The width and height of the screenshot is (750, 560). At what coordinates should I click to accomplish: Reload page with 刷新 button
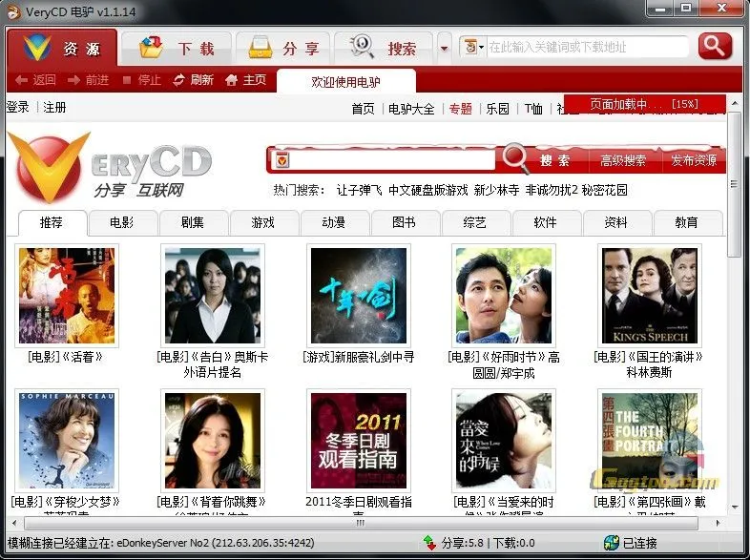pos(194,80)
